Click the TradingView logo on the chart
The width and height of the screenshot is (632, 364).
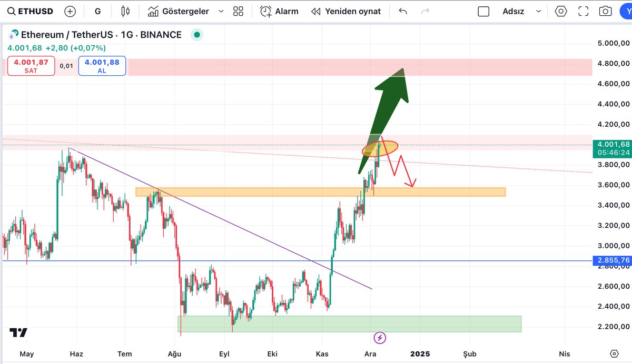[x=18, y=332]
